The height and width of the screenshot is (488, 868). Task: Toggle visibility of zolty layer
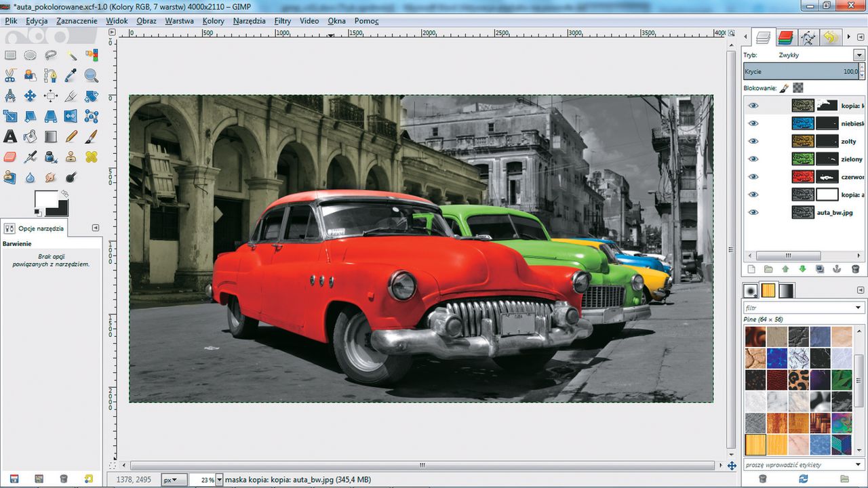pyautogui.click(x=753, y=141)
